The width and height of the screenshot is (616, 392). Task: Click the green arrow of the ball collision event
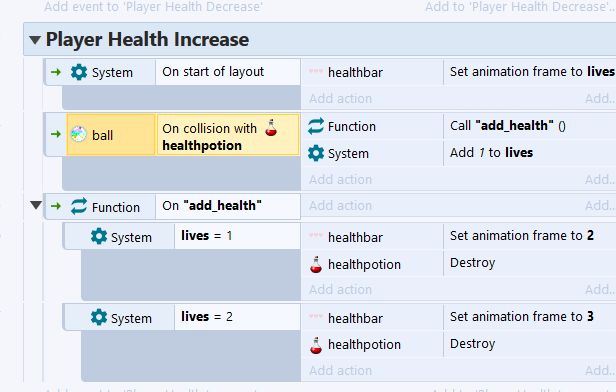[x=56, y=134]
